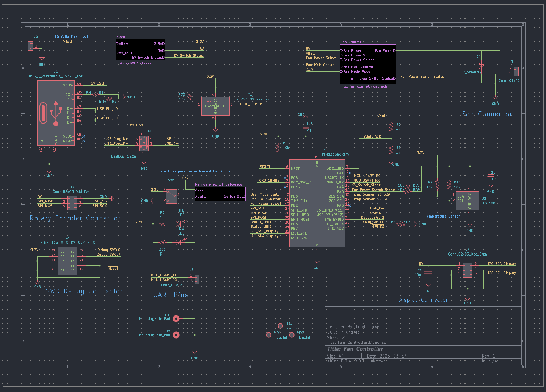Select the SW1 slide switch symbol
The image size is (546, 392).
pyautogui.click(x=171, y=196)
